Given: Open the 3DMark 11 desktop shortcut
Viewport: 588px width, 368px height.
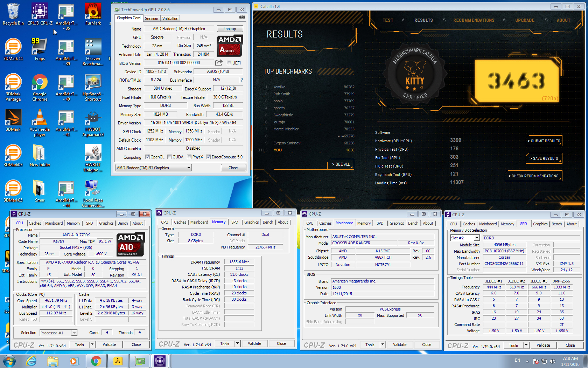Looking at the screenshot, I should (x=13, y=49).
